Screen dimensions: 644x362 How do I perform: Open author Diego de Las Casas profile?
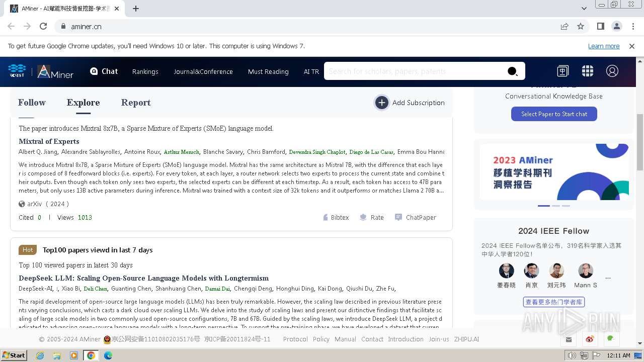371,152
